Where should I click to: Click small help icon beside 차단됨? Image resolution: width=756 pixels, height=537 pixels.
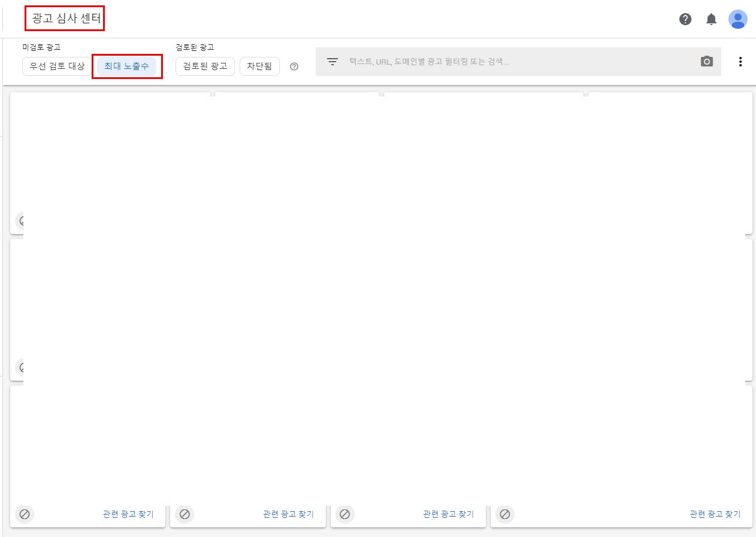(294, 66)
